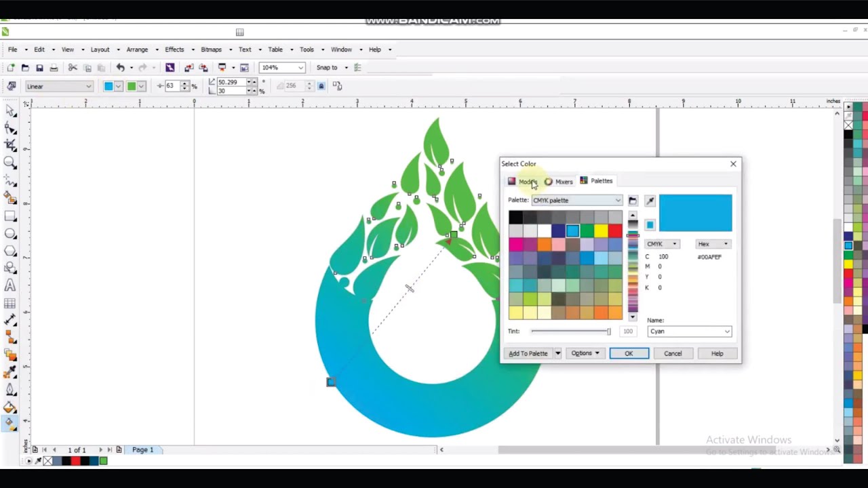Switch to the Models tab

pyautogui.click(x=523, y=182)
